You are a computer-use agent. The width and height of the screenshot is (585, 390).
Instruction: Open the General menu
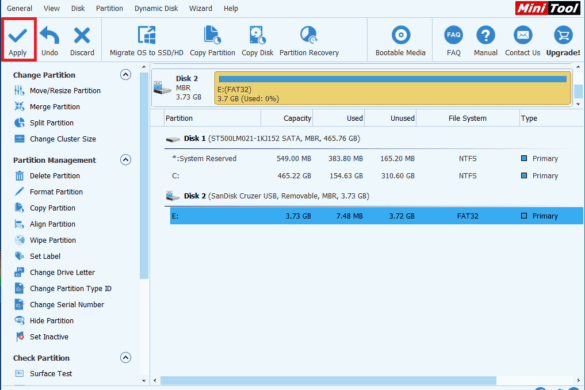19,8
